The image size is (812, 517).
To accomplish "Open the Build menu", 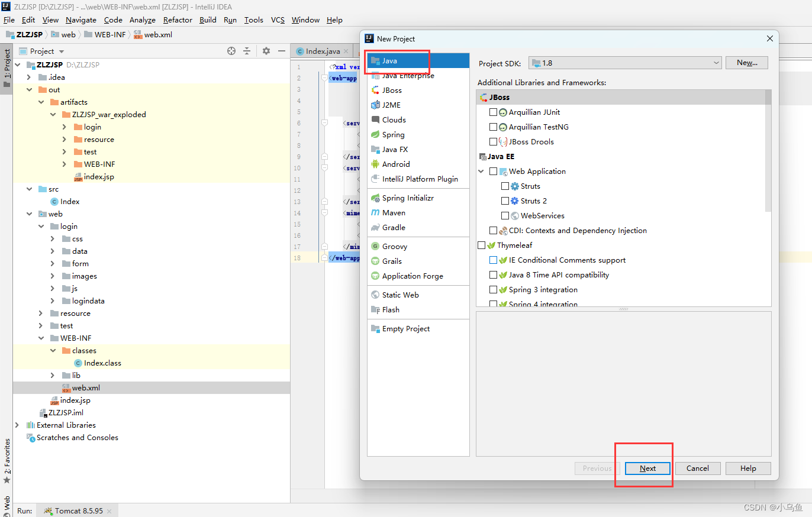I will [x=208, y=20].
